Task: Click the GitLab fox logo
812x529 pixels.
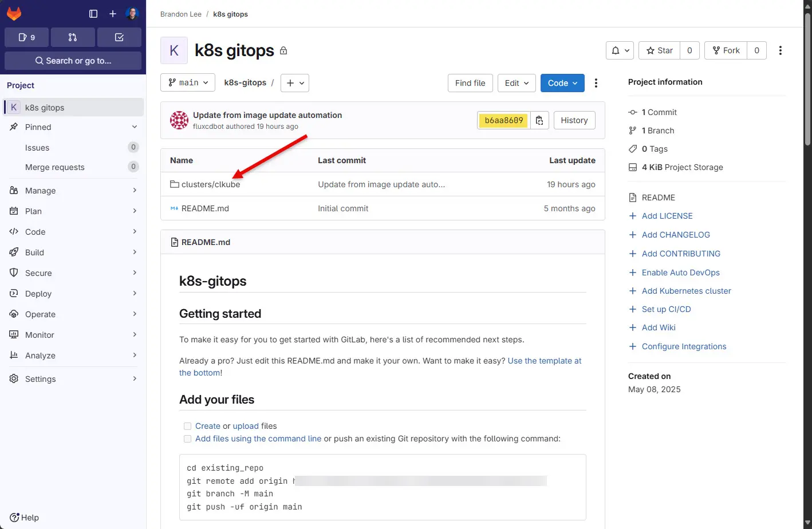Action: (x=14, y=14)
